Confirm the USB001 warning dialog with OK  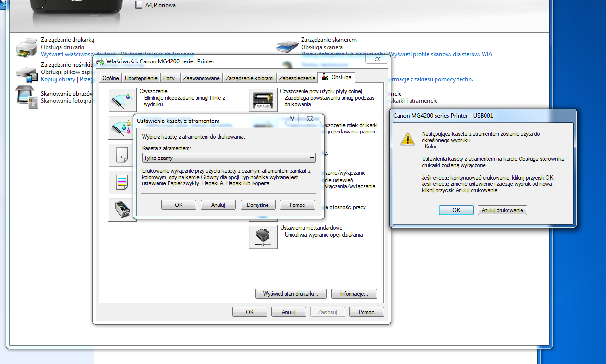point(456,210)
